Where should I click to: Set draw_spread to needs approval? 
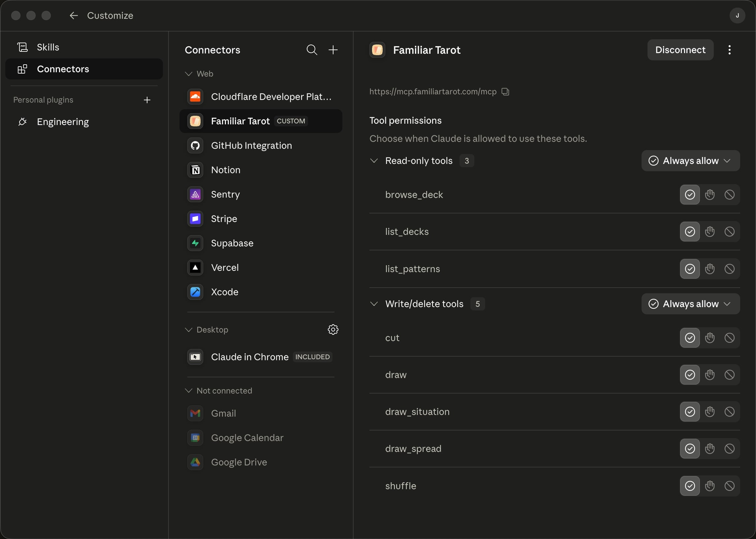709,449
